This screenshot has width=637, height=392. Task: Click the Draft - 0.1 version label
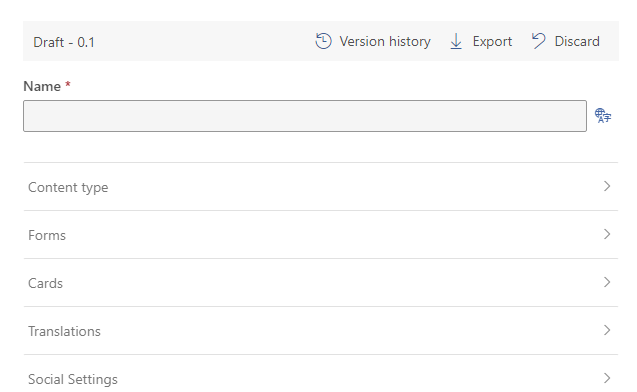(x=64, y=42)
